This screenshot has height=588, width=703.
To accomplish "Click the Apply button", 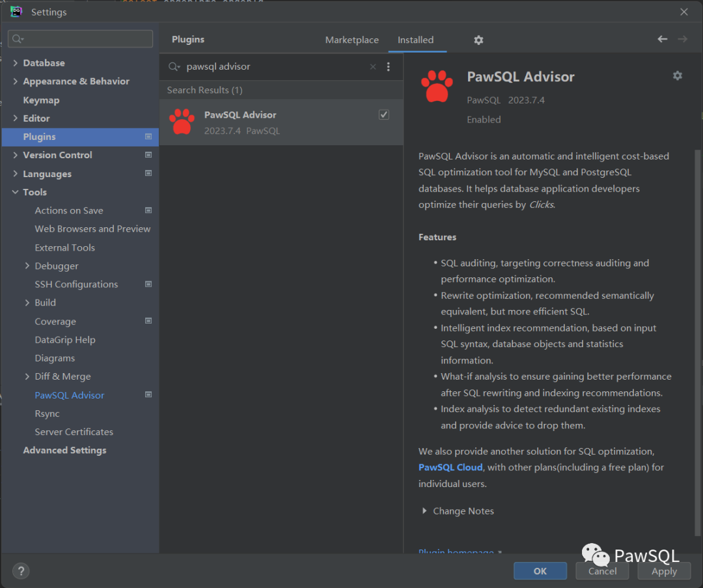I will 664,571.
